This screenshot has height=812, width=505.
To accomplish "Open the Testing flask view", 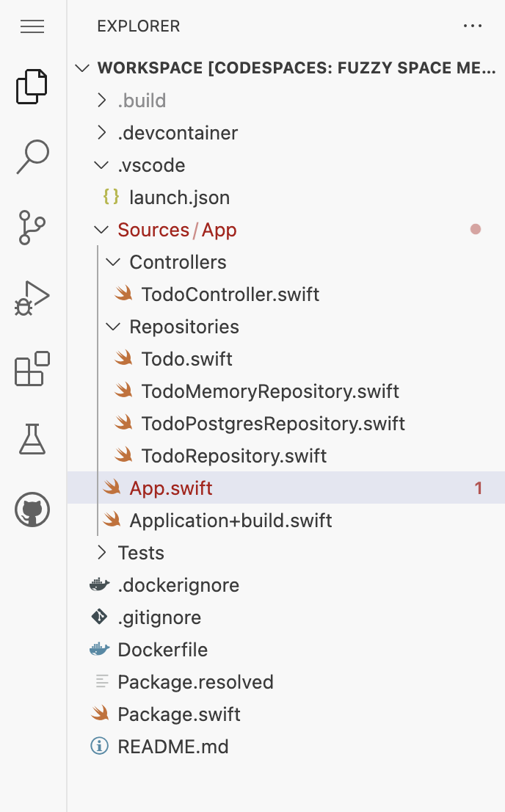I will [32, 438].
